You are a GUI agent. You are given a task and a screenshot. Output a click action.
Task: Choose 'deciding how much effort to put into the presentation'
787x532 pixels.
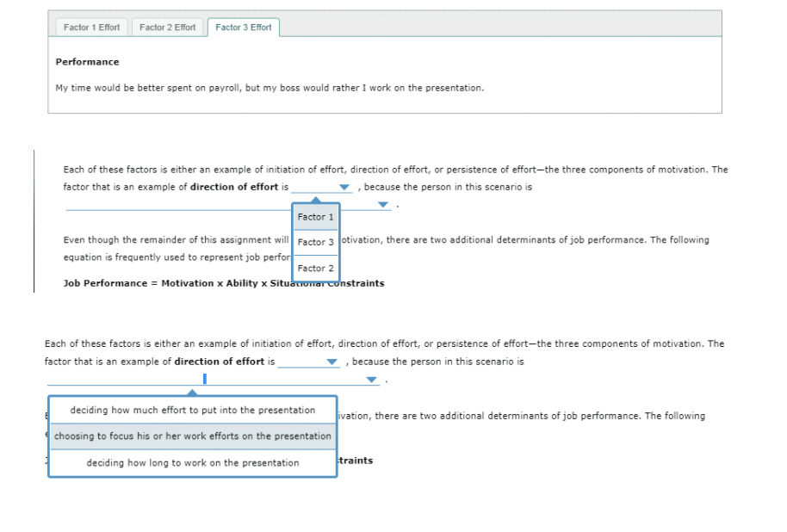point(192,411)
